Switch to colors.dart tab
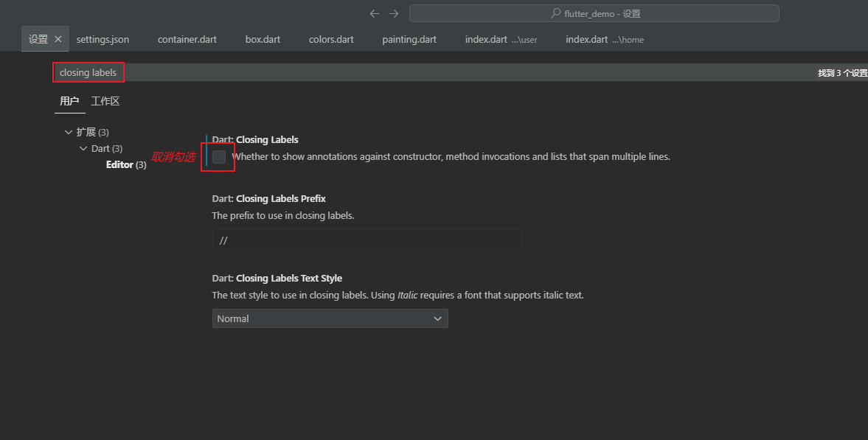The width and height of the screenshot is (868, 440). (331, 40)
